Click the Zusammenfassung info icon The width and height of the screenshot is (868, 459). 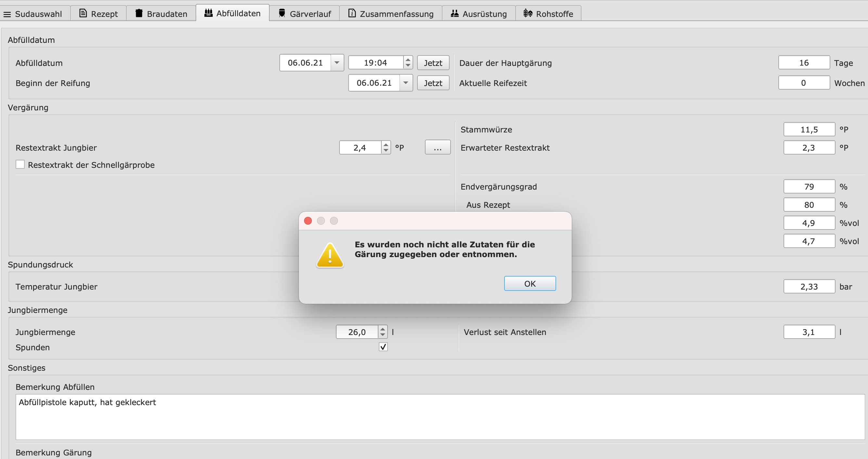tap(352, 13)
